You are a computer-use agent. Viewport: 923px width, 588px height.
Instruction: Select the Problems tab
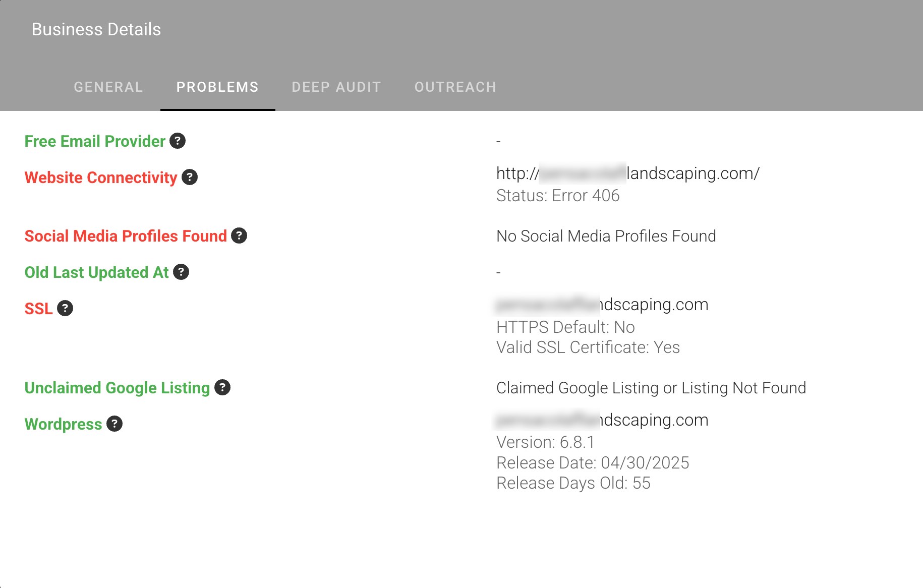click(x=217, y=87)
